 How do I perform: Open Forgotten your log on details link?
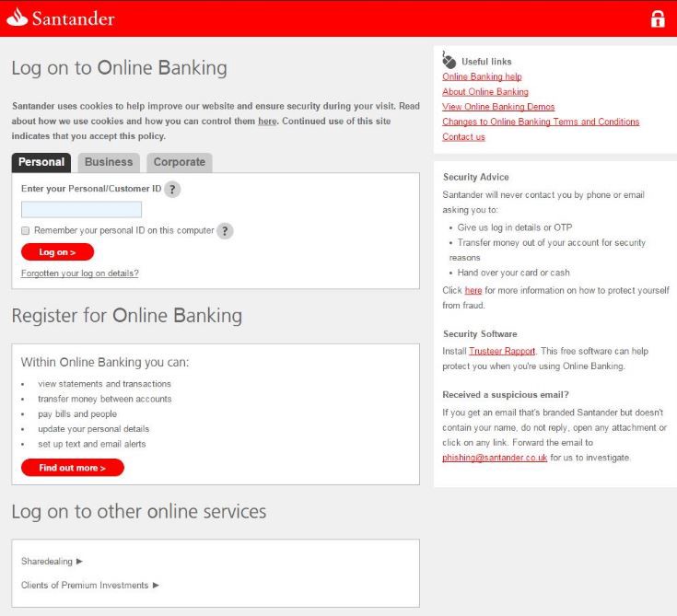[x=80, y=273]
